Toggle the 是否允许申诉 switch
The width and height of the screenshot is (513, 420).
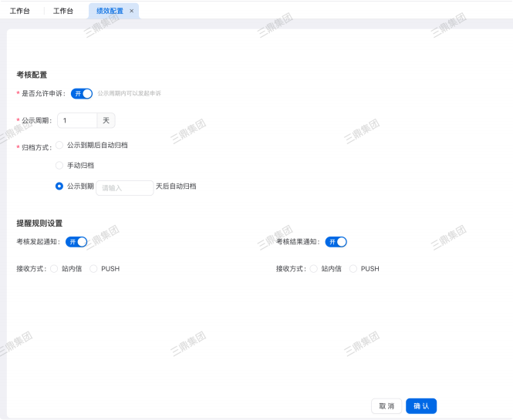(82, 93)
